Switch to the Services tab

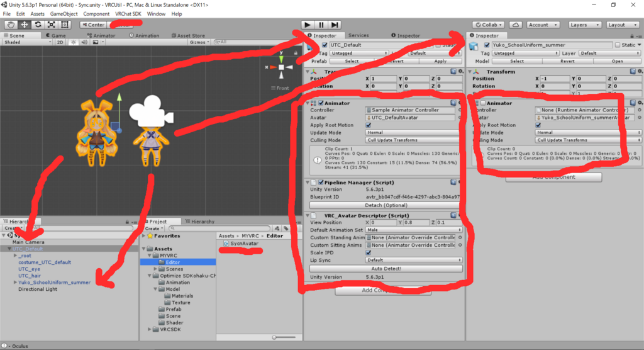coord(358,35)
